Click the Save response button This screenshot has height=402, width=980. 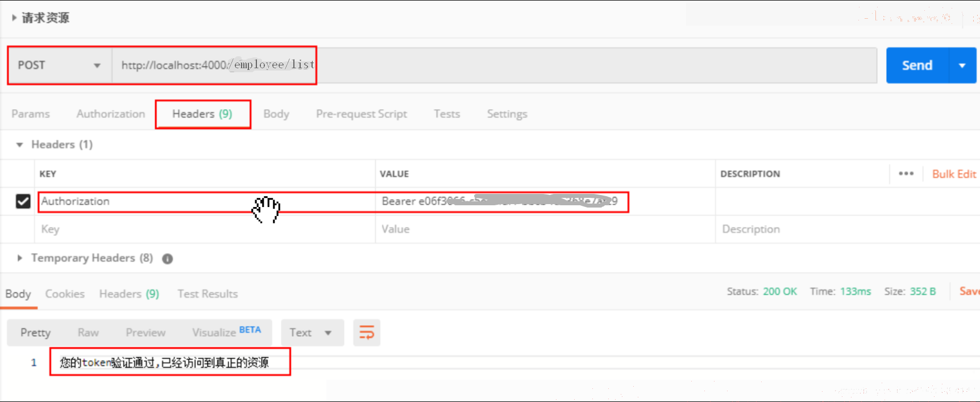969,291
